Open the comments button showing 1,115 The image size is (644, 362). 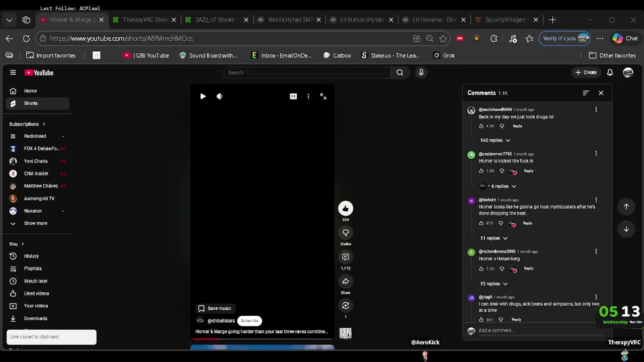(x=346, y=257)
